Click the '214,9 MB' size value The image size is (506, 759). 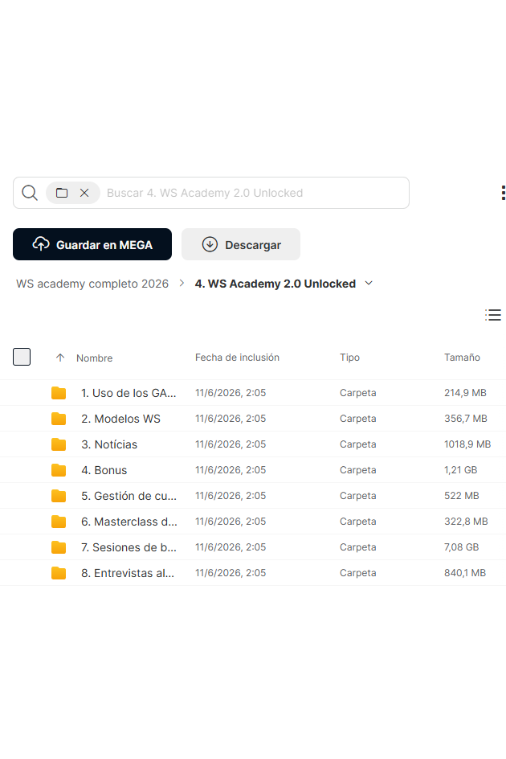coord(465,393)
